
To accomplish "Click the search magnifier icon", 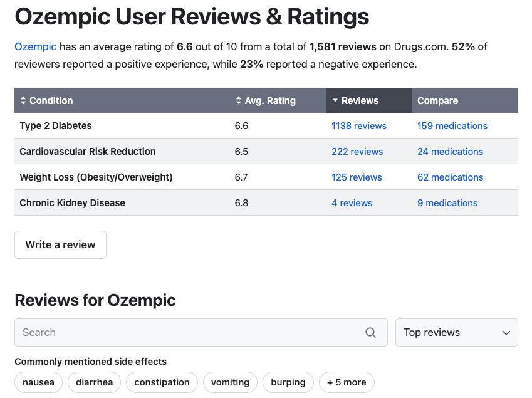I will click(x=370, y=333).
